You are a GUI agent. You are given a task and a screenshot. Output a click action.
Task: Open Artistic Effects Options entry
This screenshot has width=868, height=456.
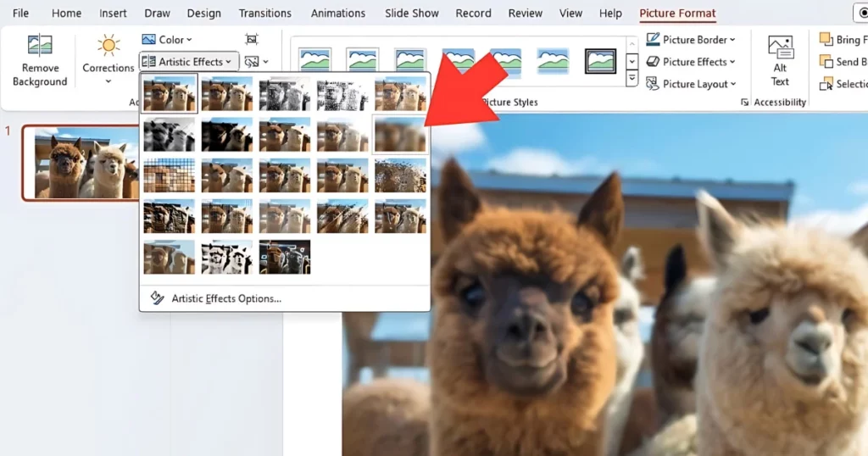(226, 299)
